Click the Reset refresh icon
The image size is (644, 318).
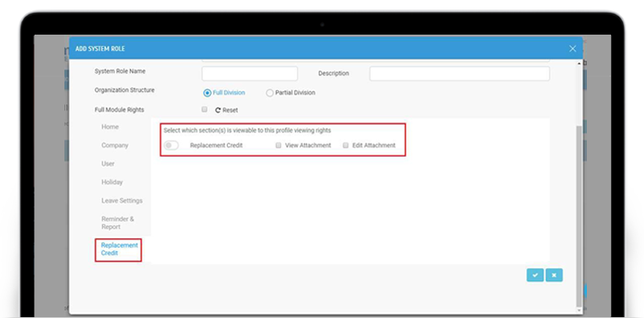(x=218, y=110)
